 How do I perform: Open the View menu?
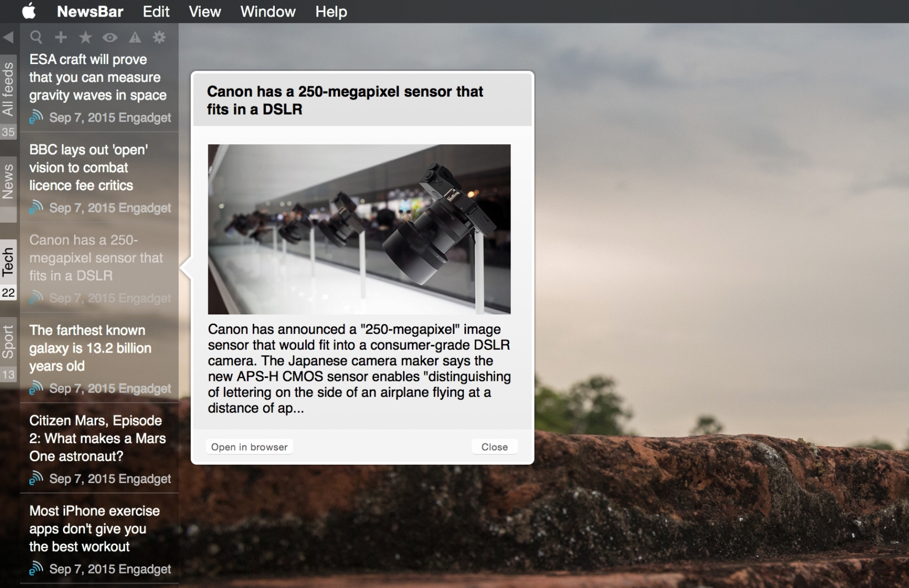[x=204, y=11]
